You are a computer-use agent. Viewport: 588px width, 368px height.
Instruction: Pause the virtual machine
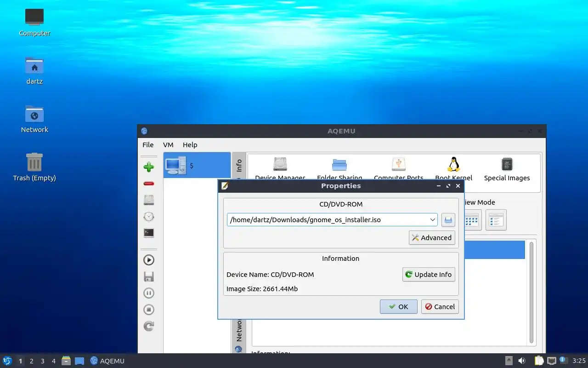click(148, 293)
